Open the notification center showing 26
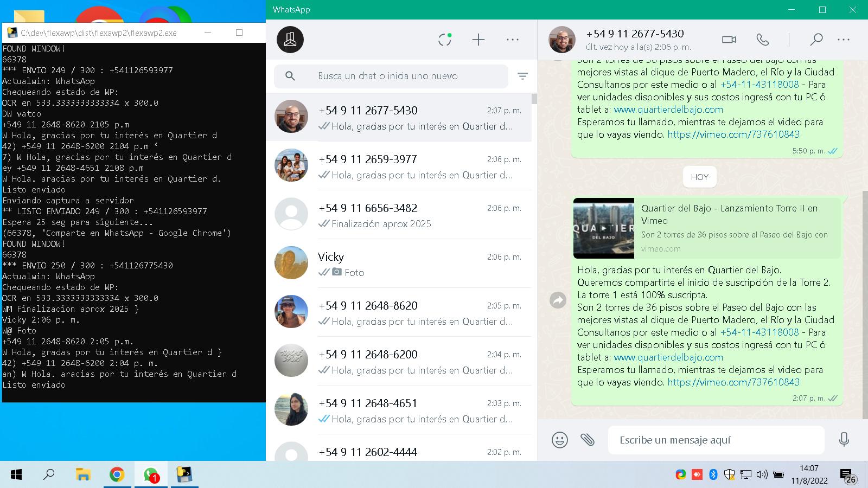The image size is (868, 488). [x=847, y=476]
